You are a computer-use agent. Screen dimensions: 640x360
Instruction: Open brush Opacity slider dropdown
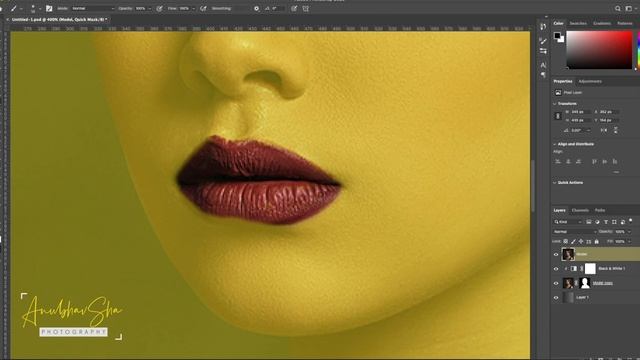pyautogui.click(x=150, y=9)
